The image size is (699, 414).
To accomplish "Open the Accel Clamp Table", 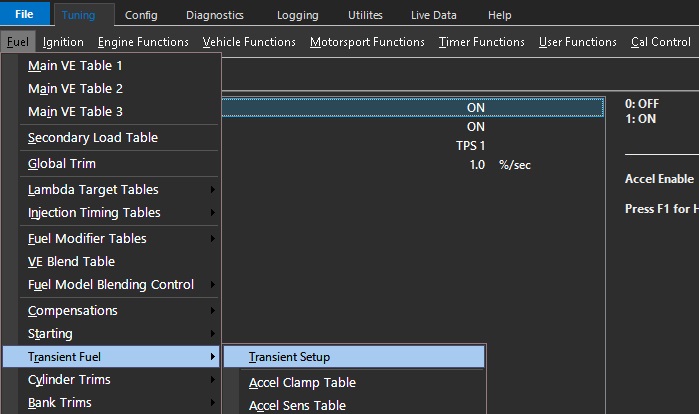I will [x=302, y=383].
